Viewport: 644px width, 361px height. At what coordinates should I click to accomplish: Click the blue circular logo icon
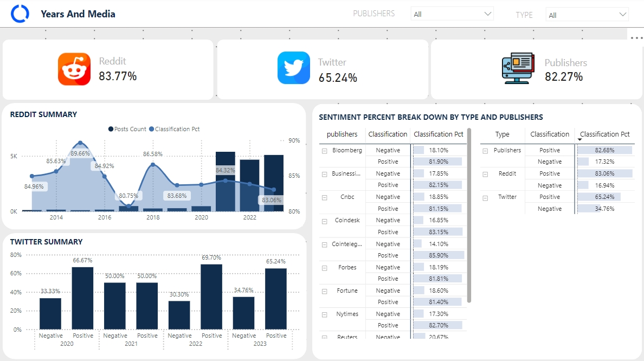point(20,14)
